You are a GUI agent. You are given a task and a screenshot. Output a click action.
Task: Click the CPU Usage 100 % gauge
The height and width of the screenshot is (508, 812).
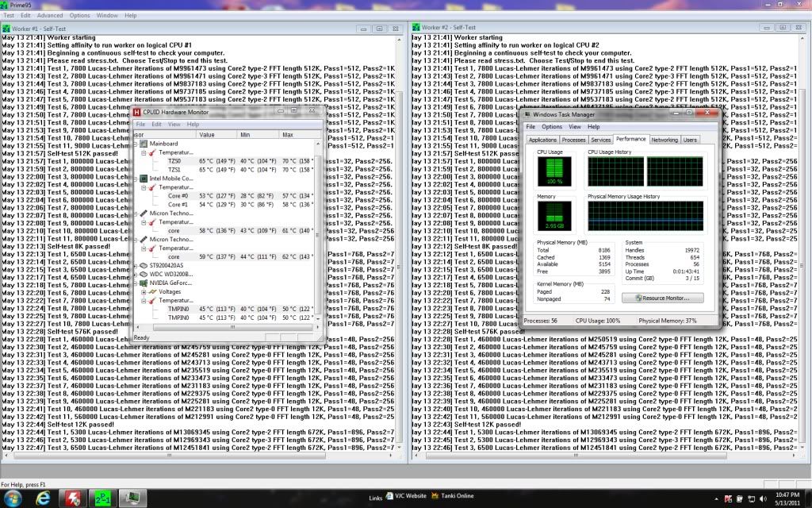(x=554, y=171)
